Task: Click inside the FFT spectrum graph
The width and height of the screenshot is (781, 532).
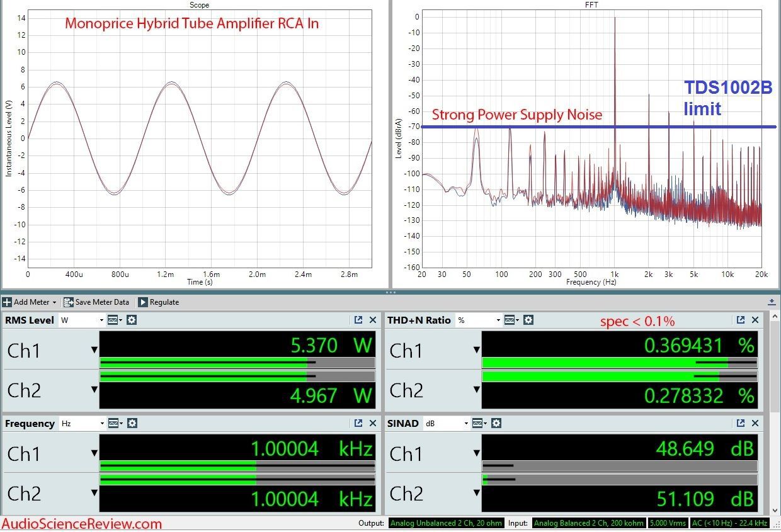Action: 593,139
